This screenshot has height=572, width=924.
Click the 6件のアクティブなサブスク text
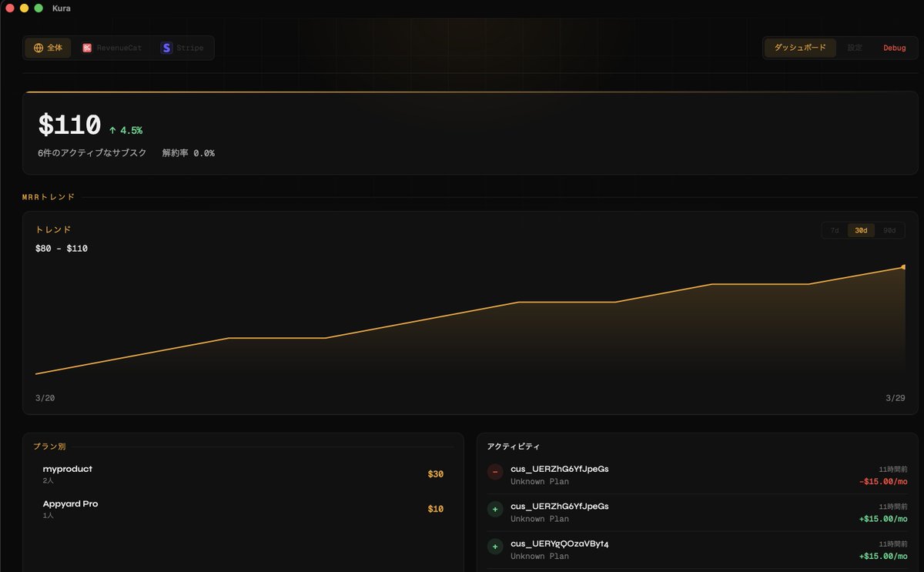pyautogui.click(x=92, y=153)
